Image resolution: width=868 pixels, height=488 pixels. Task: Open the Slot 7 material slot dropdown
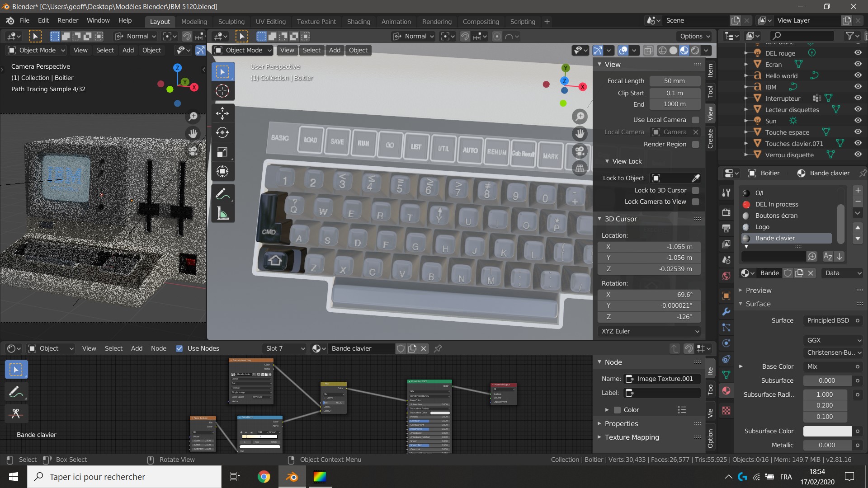285,348
